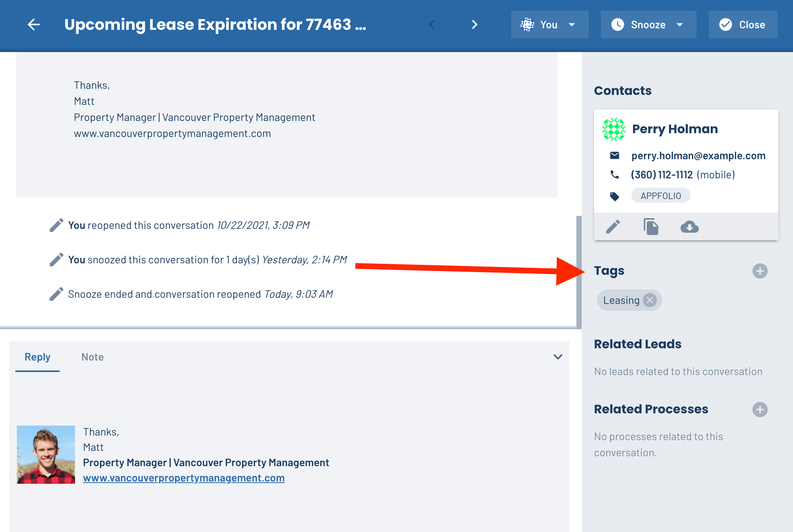This screenshot has height=532, width=793.
Task: Open the Snooze options dropdown
Action: (x=648, y=24)
